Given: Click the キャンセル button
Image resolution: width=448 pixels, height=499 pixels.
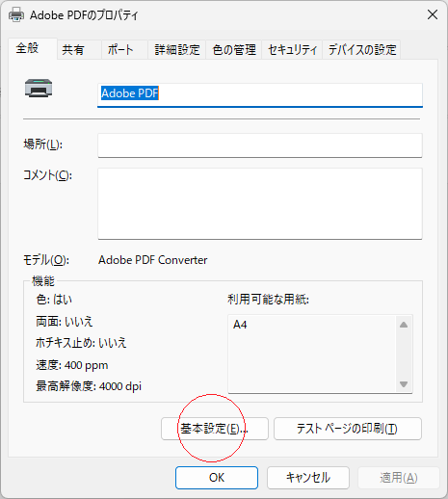Looking at the screenshot, I should click(308, 478).
